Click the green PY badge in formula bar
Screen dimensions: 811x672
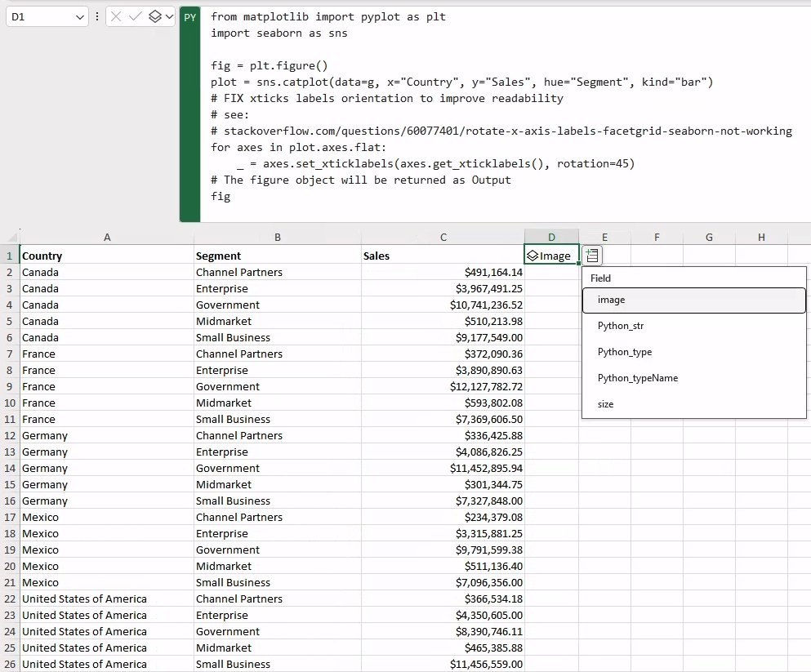tap(189, 18)
